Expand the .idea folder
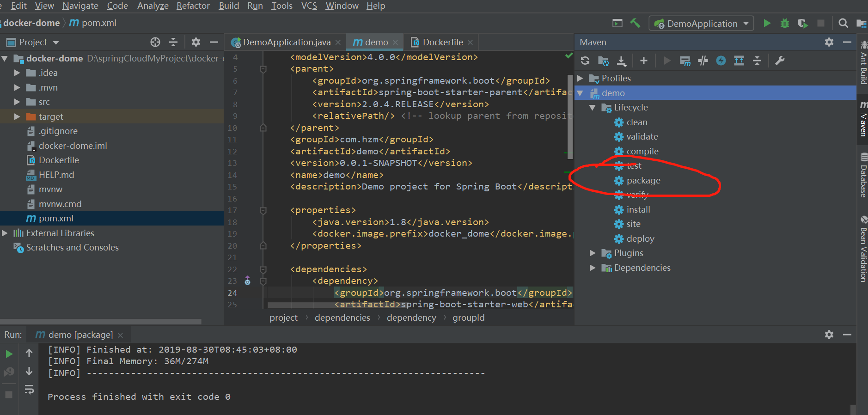Screen dimensions: 868x415 click(x=17, y=73)
